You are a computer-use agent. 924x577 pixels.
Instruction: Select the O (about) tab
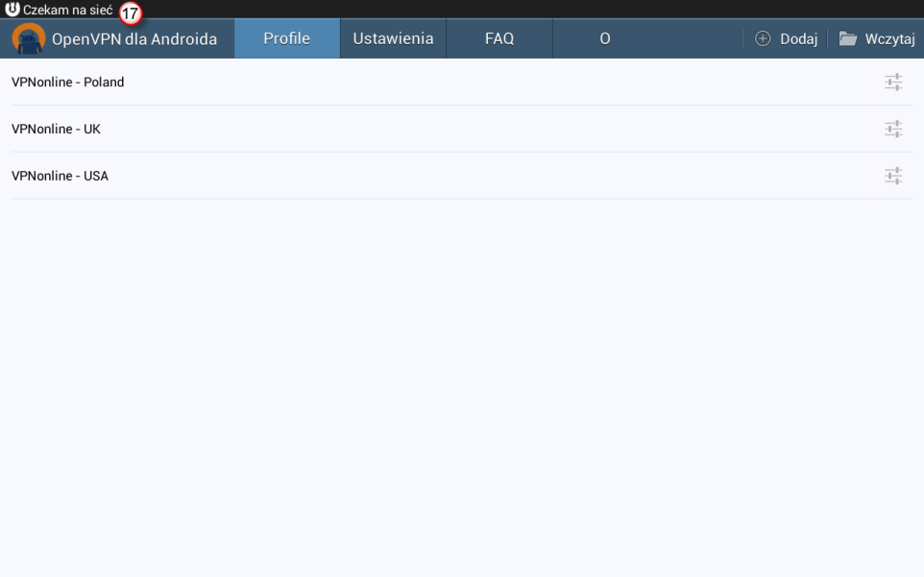tap(605, 39)
